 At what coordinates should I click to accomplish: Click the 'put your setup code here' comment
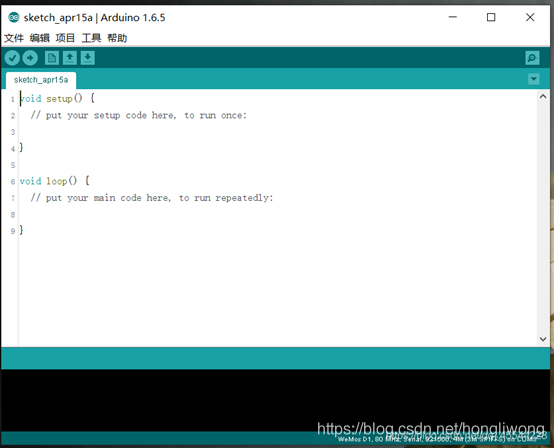coord(138,115)
